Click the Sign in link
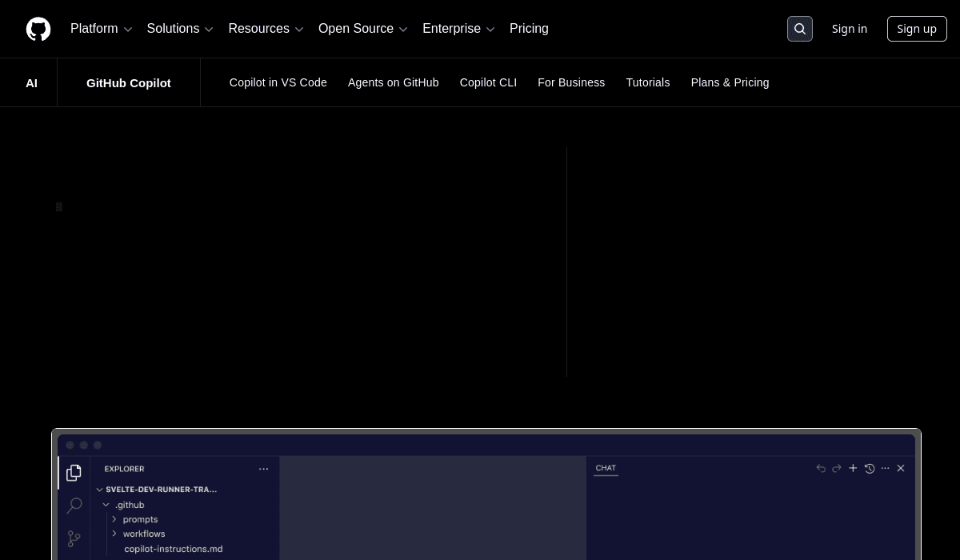960x560 pixels. [850, 29]
